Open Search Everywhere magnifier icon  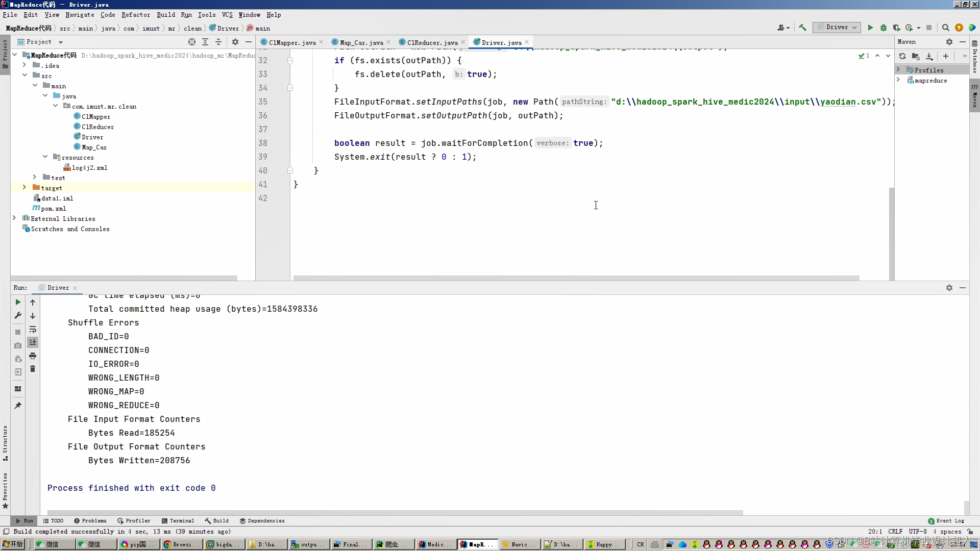(x=945, y=28)
